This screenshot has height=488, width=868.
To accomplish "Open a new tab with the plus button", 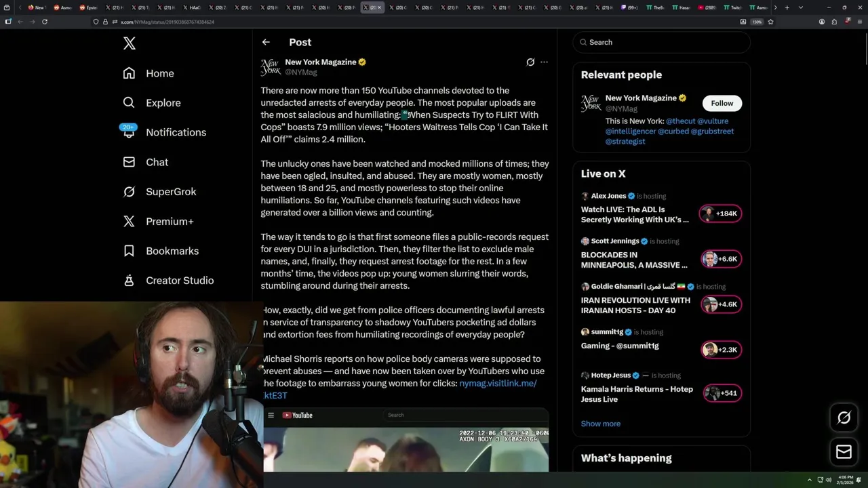I will tap(787, 7).
